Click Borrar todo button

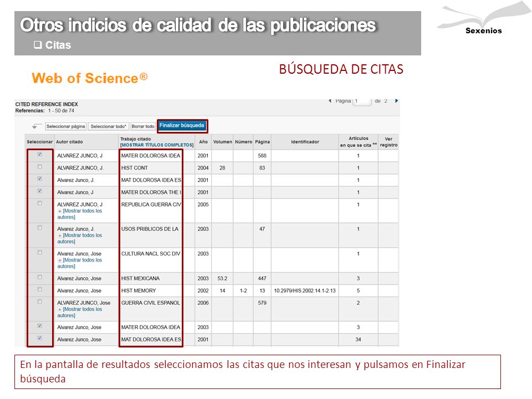pyautogui.click(x=143, y=126)
